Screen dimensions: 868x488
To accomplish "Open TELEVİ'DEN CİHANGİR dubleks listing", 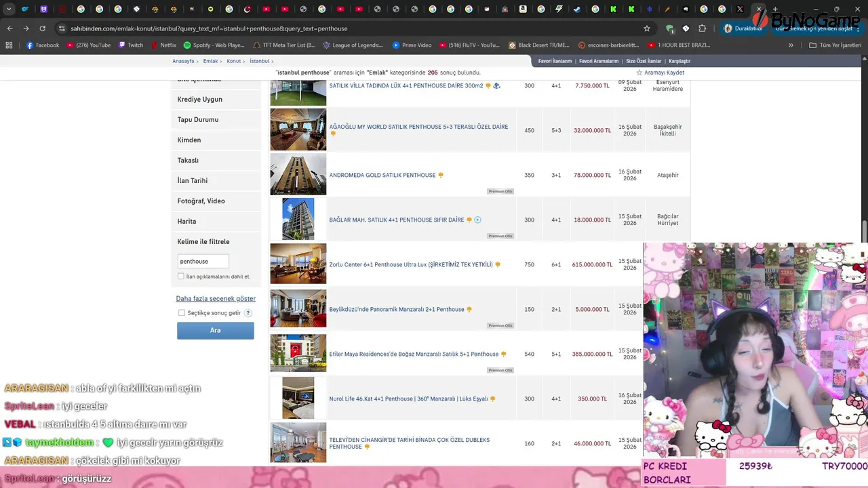I will point(410,443).
